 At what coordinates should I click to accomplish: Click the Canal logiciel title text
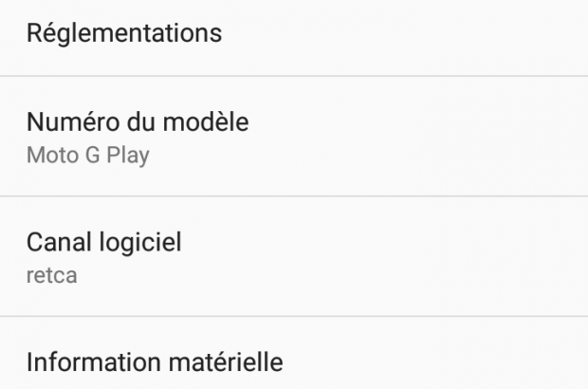(x=104, y=242)
